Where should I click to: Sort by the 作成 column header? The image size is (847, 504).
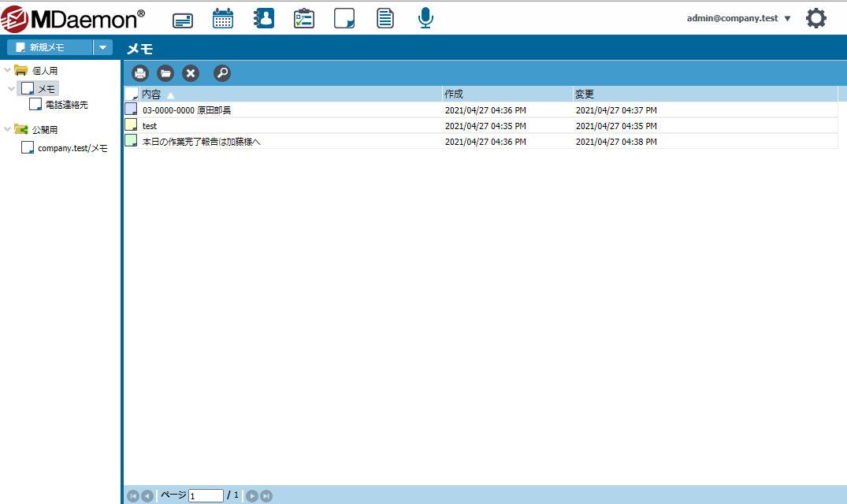click(x=454, y=94)
